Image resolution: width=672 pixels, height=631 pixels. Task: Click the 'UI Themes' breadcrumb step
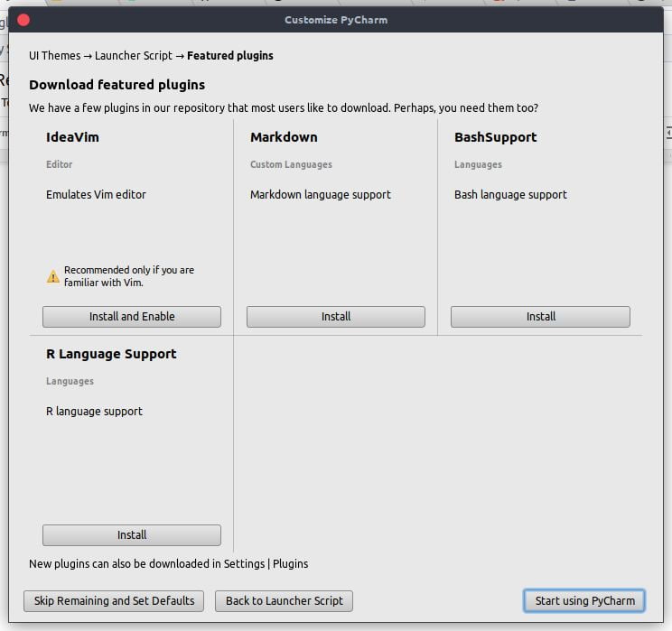pos(54,56)
